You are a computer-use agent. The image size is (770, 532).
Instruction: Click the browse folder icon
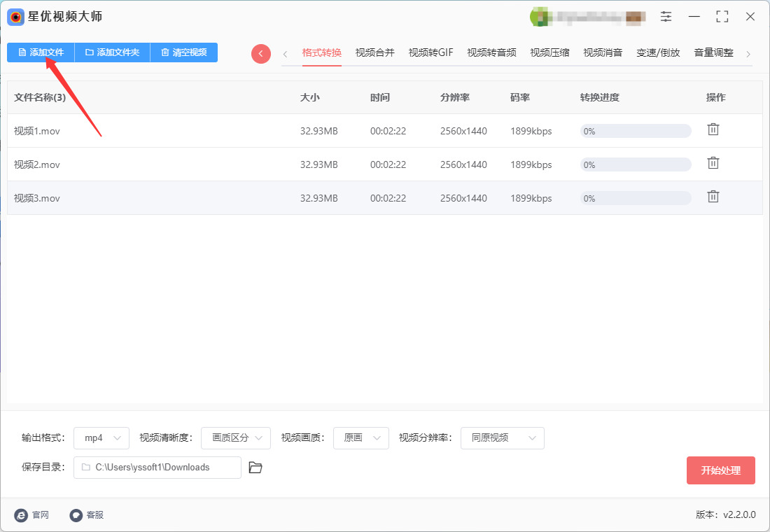tap(255, 468)
